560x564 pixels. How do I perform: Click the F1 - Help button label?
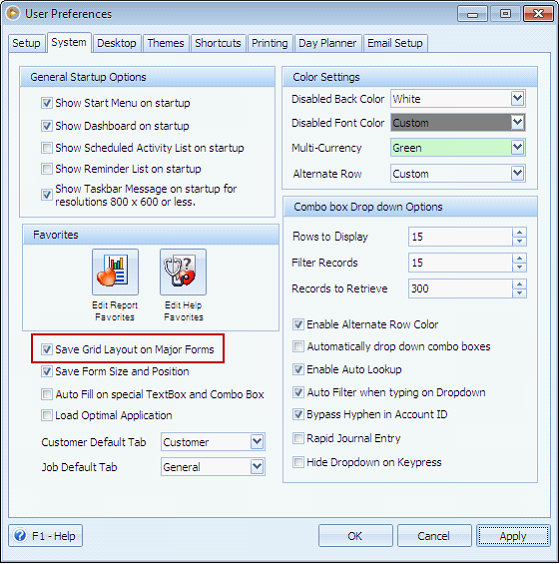54,536
